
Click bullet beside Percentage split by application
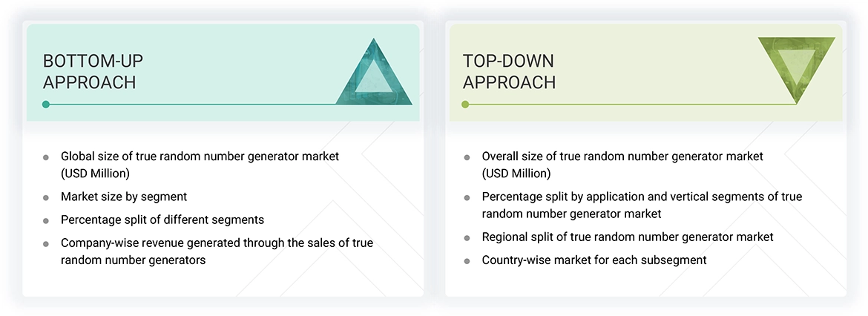(x=467, y=198)
